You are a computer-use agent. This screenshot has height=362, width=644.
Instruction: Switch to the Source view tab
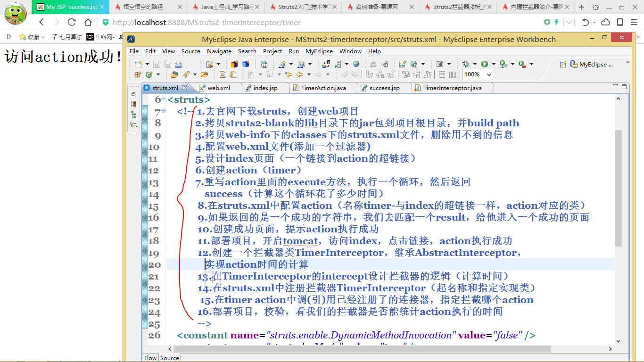tap(170, 358)
